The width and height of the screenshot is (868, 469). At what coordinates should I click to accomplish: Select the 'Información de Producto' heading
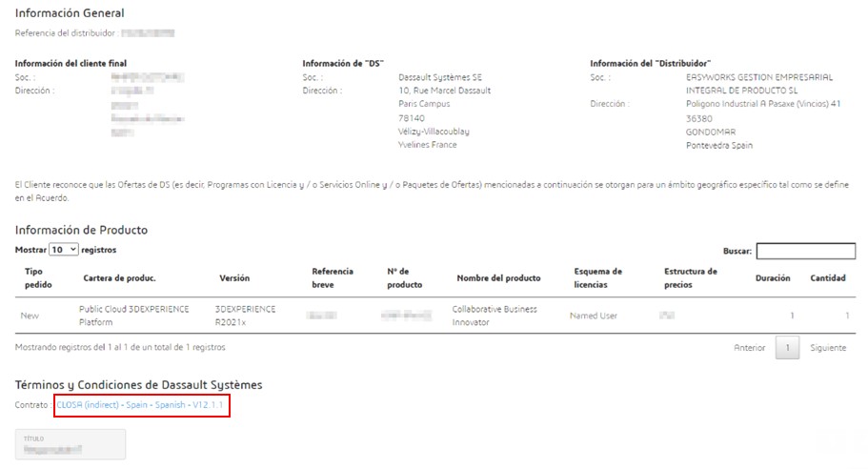click(x=81, y=230)
